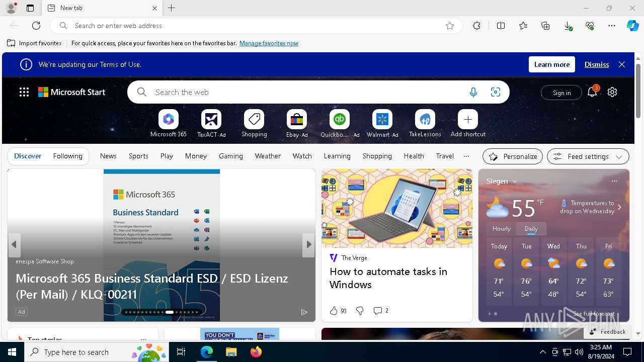Open the Travel category

coord(445,156)
